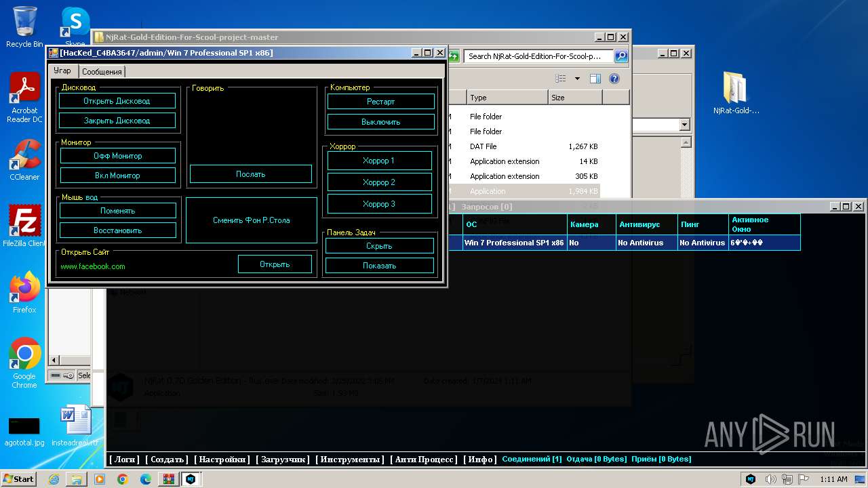The width and height of the screenshot is (868, 488).
Task: Click Internet Explorer taskbar icon
Action: point(54,479)
